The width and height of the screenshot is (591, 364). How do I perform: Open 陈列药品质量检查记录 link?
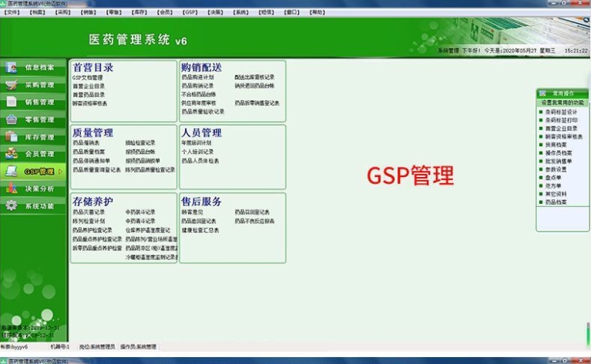point(150,170)
